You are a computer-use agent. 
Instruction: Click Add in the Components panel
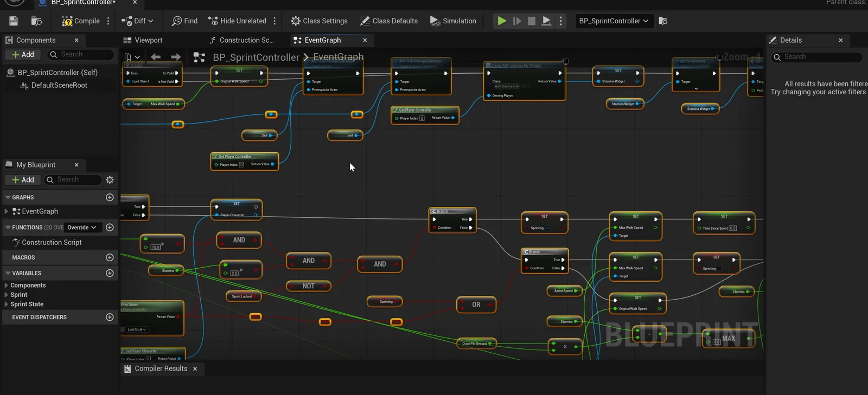(x=23, y=55)
